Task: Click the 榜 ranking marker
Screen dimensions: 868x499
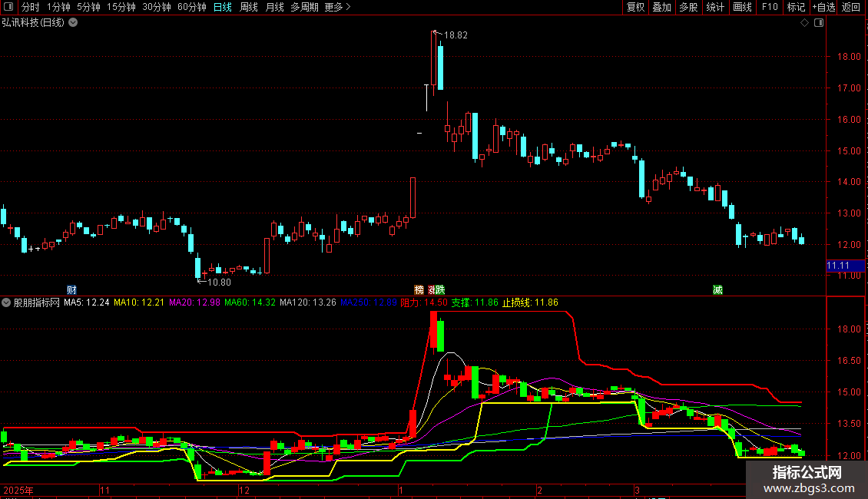Action: pos(419,290)
